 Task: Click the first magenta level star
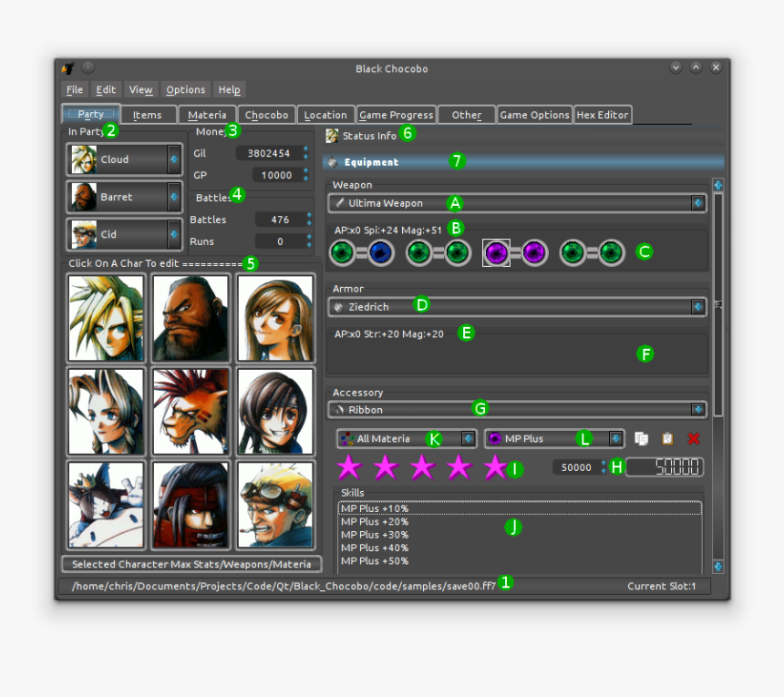point(349,467)
